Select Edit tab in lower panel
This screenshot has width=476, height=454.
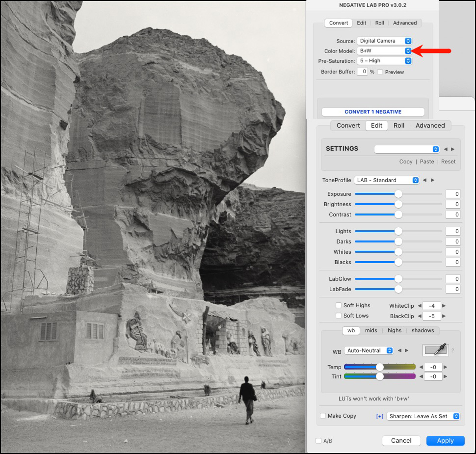point(376,125)
